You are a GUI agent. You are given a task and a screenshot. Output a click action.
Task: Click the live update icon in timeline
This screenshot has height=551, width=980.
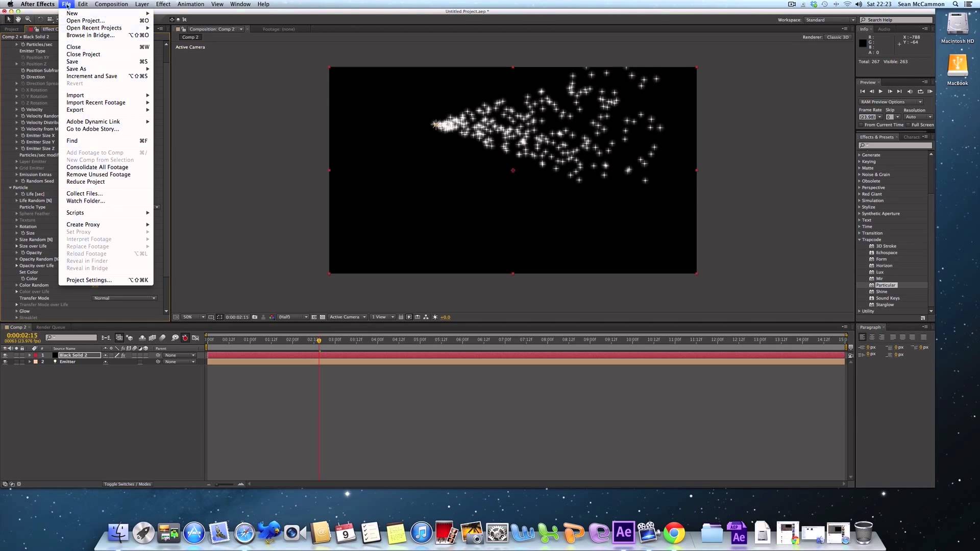click(x=119, y=338)
